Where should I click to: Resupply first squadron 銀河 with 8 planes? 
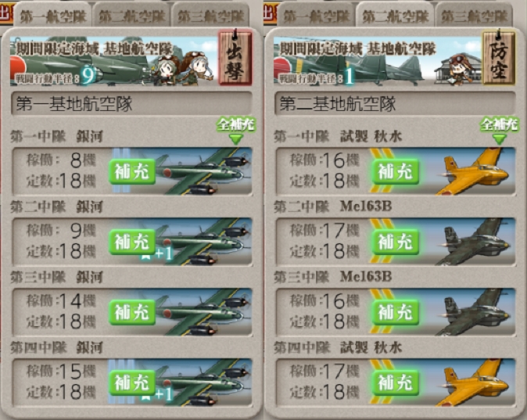click(x=132, y=171)
